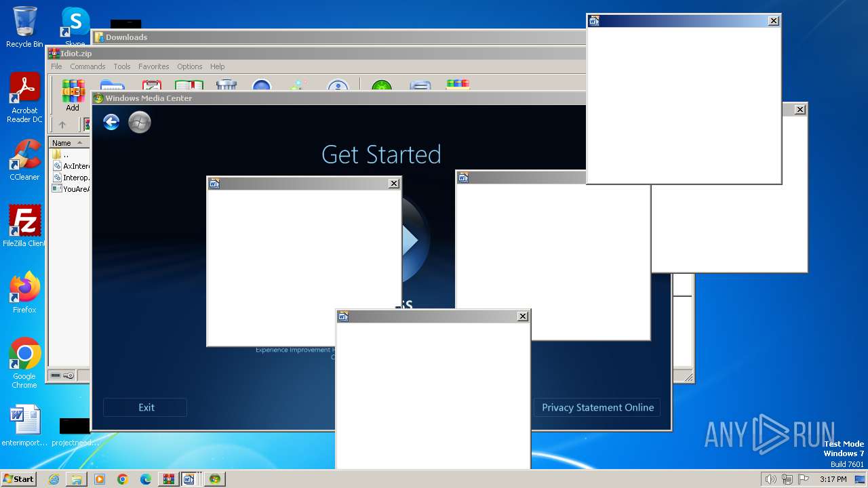Click the Idiot.zip WinRAR title bar
Viewport: 868px width, 488px height.
[x=316, y=54]
